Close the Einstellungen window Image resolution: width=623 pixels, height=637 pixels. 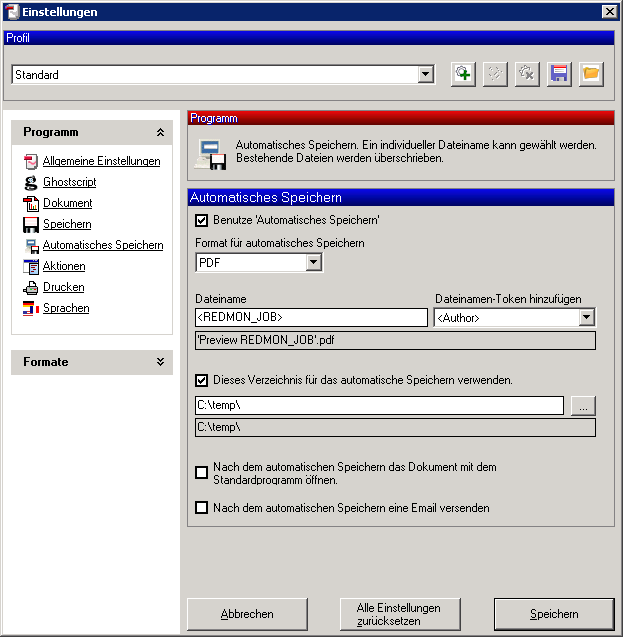coord(610,12)
